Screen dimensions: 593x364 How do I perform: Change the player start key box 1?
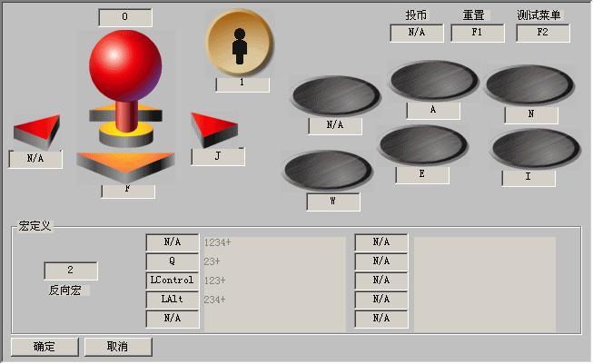pos(242,84)
